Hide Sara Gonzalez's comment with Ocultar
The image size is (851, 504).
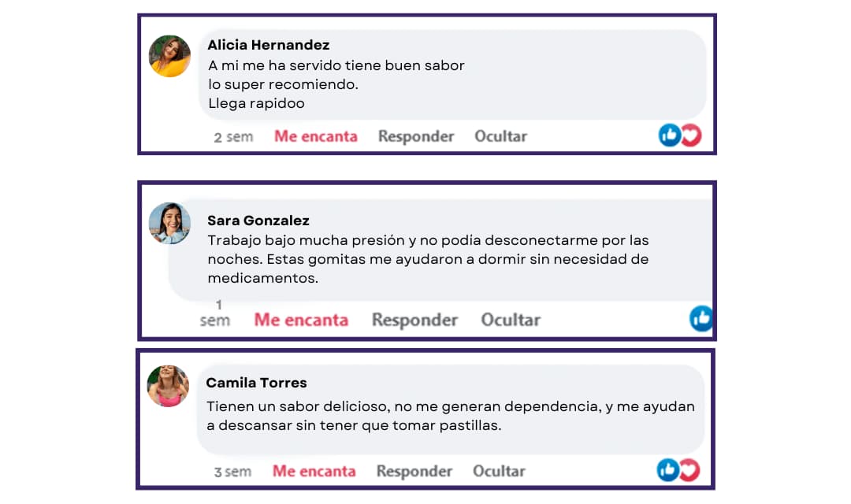pyautogui.click(x=511, y=320)
